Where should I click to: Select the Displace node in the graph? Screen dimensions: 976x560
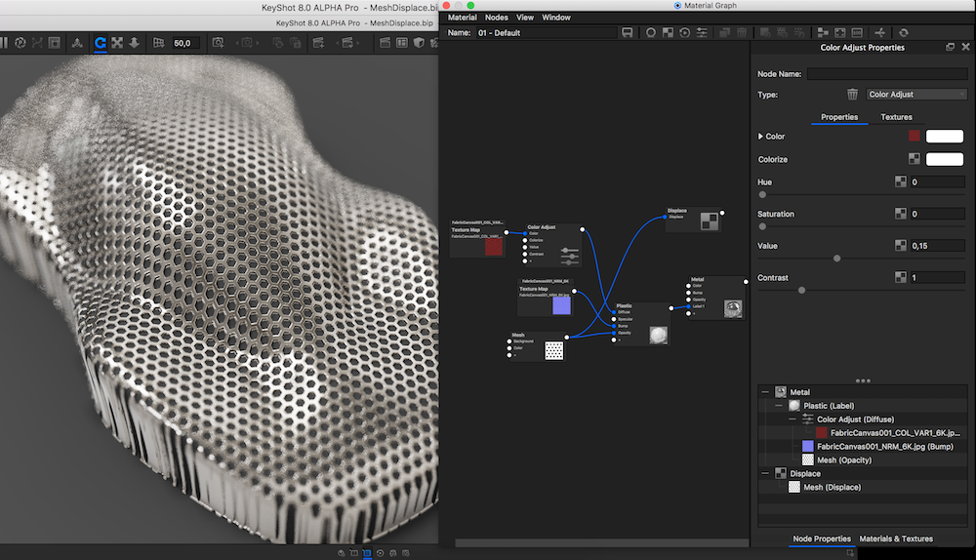coord(693,220)
